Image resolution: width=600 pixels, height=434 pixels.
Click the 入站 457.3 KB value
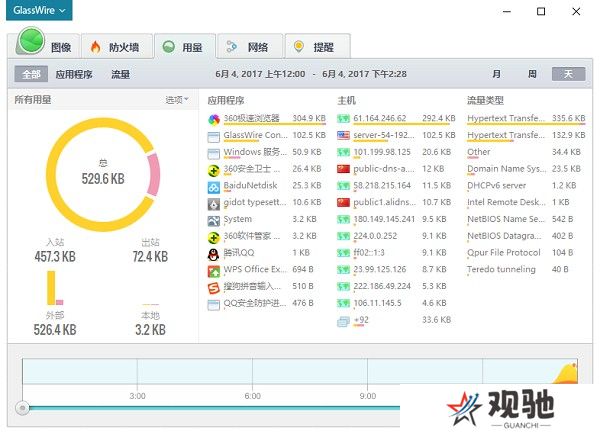55,256
